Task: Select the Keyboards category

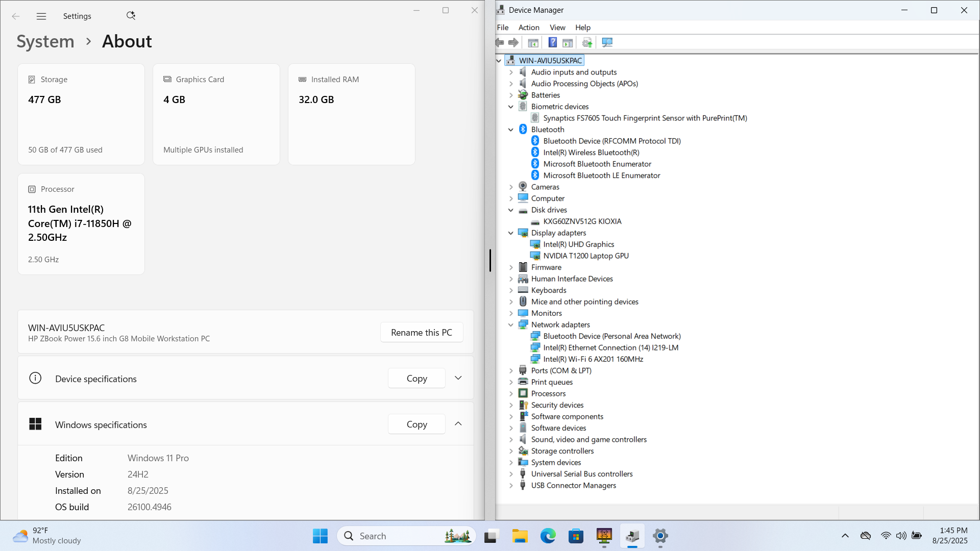Action: [x=548, y=290]
